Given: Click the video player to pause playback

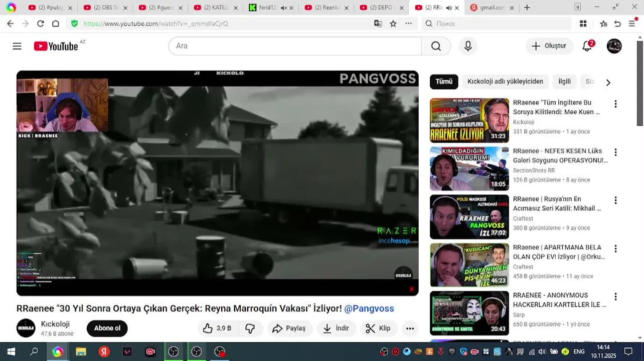Looking at the screenshot, I should (x=217, y=183).
